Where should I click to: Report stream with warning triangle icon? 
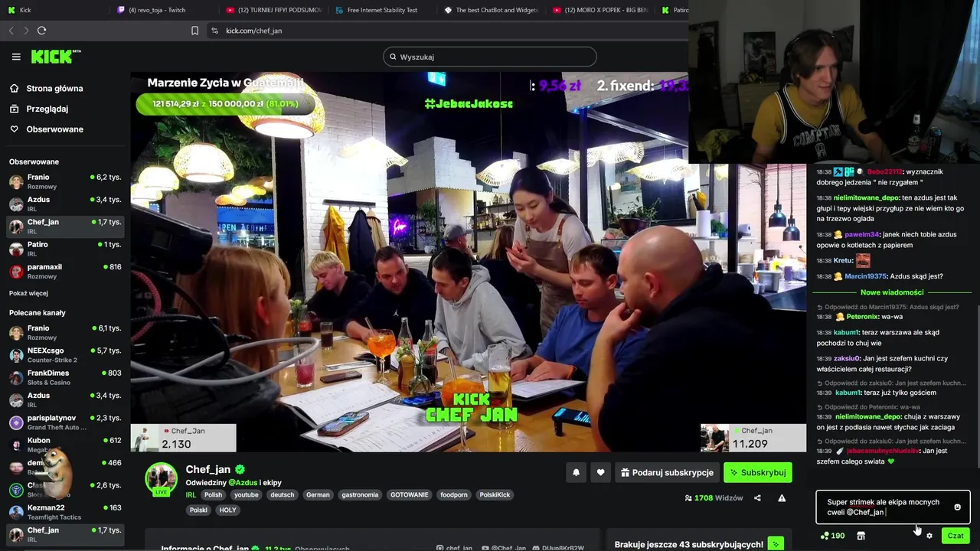pyautogui.click(x=782, y=498)
